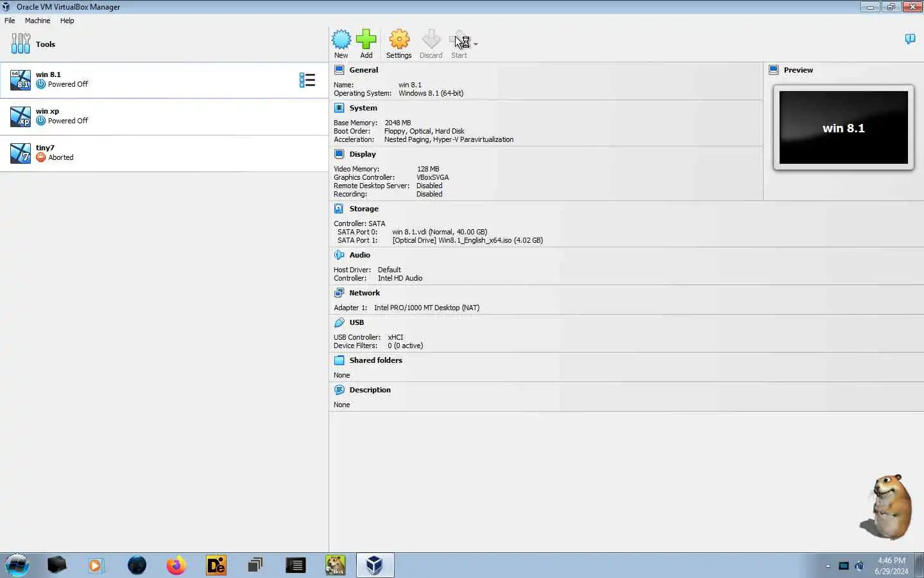Select the tiny7 aborted machine
This screenshot has width=924, height=578.
(164, 153)
